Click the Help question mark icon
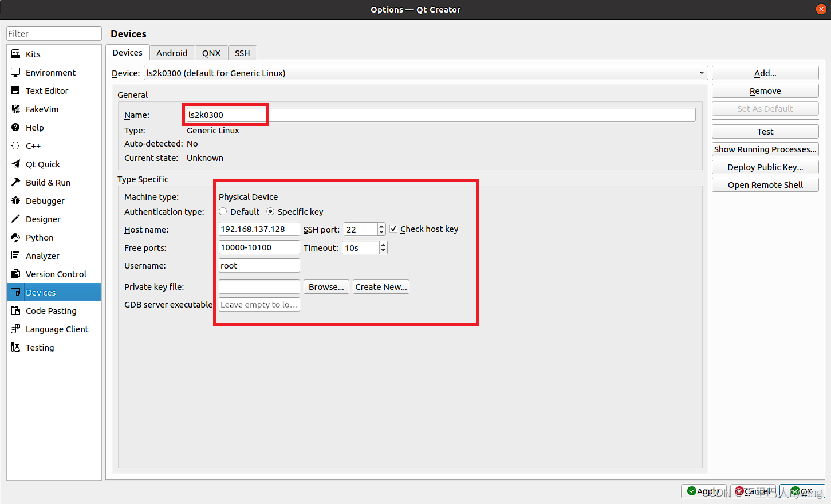This screenshot has height=504, width=831. coord(15,127)
